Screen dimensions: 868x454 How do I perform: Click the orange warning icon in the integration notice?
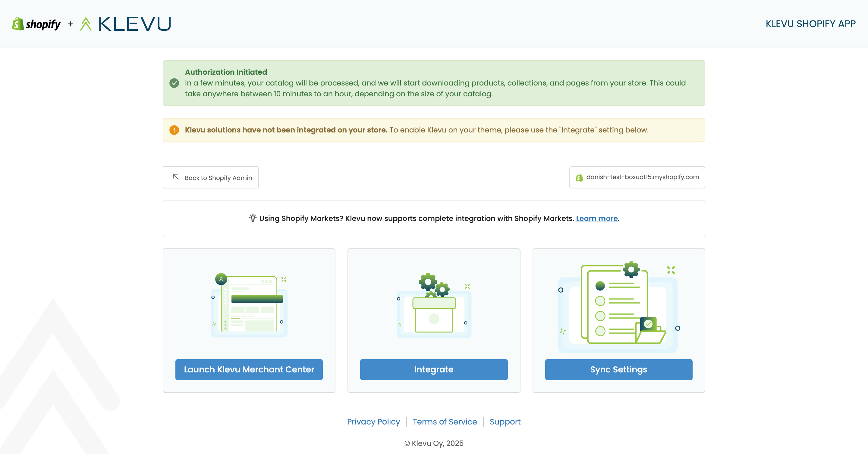174,130
